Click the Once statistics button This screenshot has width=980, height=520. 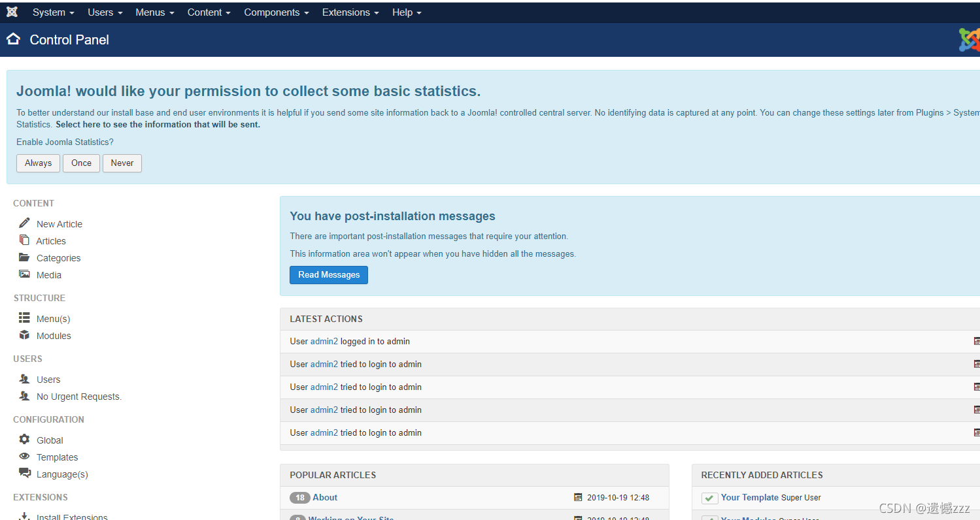[81, 163]
